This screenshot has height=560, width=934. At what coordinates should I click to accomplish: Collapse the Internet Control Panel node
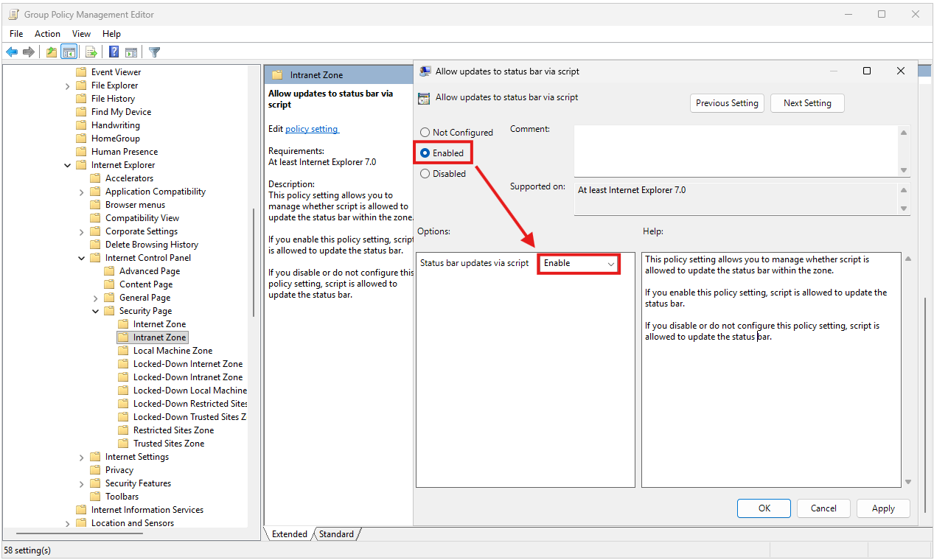[82, 258]
